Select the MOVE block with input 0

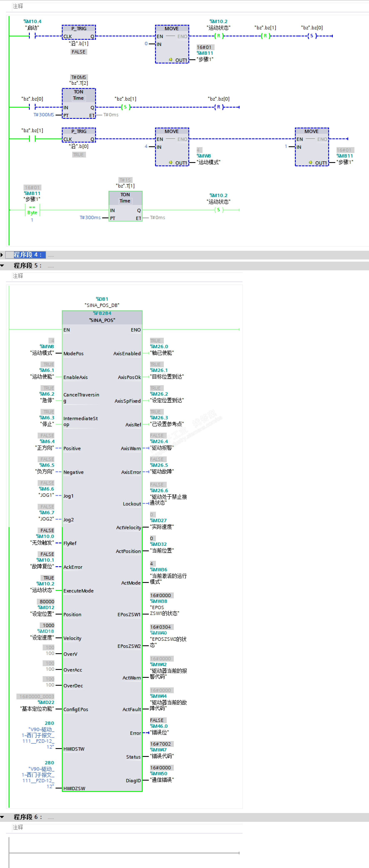(x=172, y=44)
